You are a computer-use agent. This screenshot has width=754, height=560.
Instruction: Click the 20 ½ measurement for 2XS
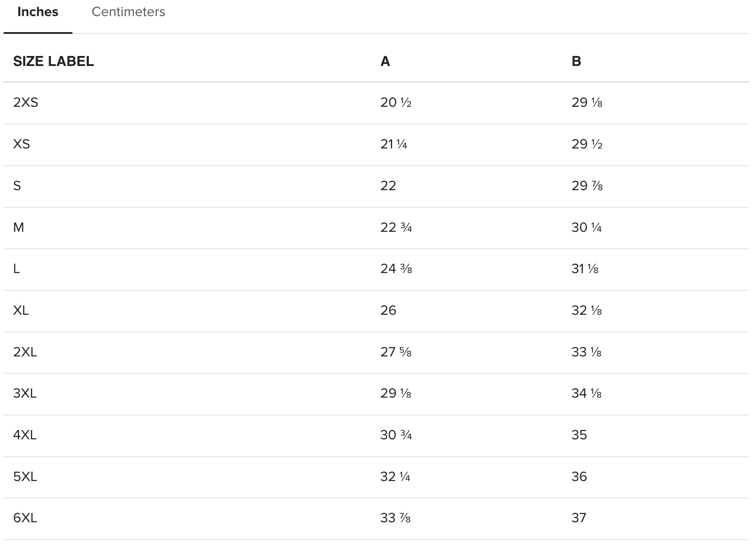[396, 102]
